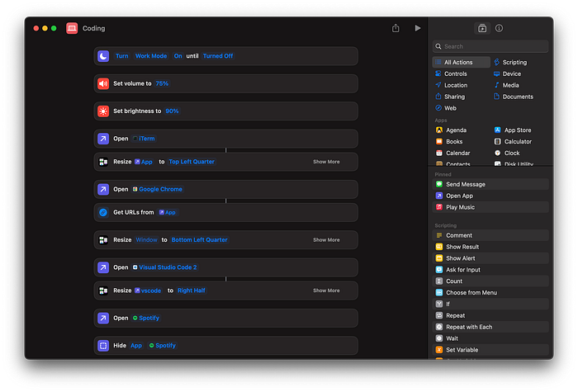Image resolution: width=578 pixels, height=392 pixels.
Task: Open Agenda app actions
Action: 451,130
